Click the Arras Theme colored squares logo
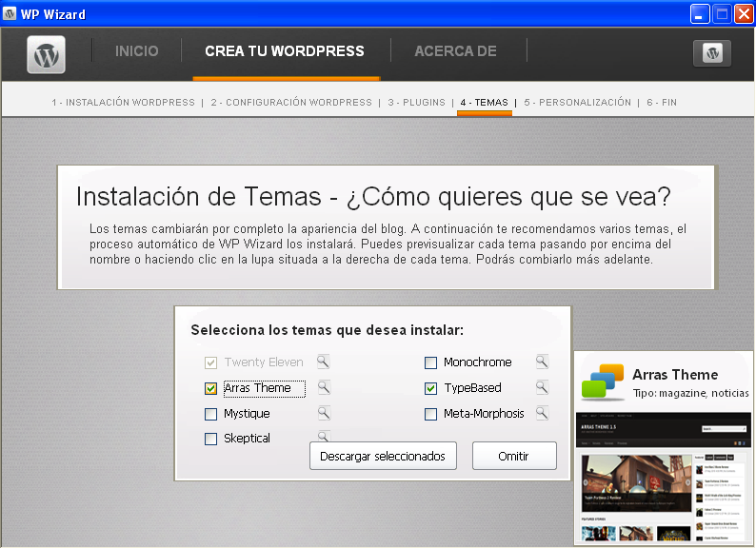The image size is (756, 548). coord(603,382)
